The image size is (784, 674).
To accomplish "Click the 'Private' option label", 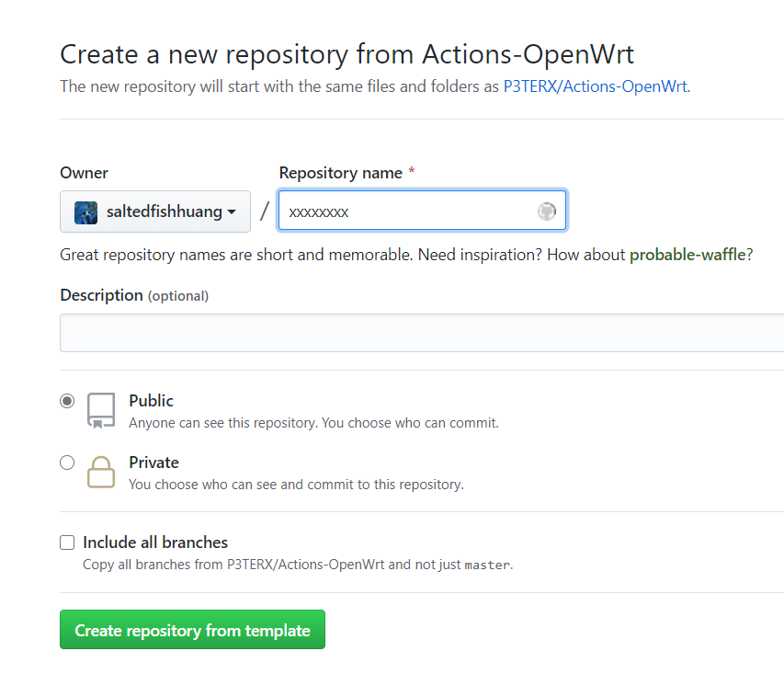I will tap(154, 463).
